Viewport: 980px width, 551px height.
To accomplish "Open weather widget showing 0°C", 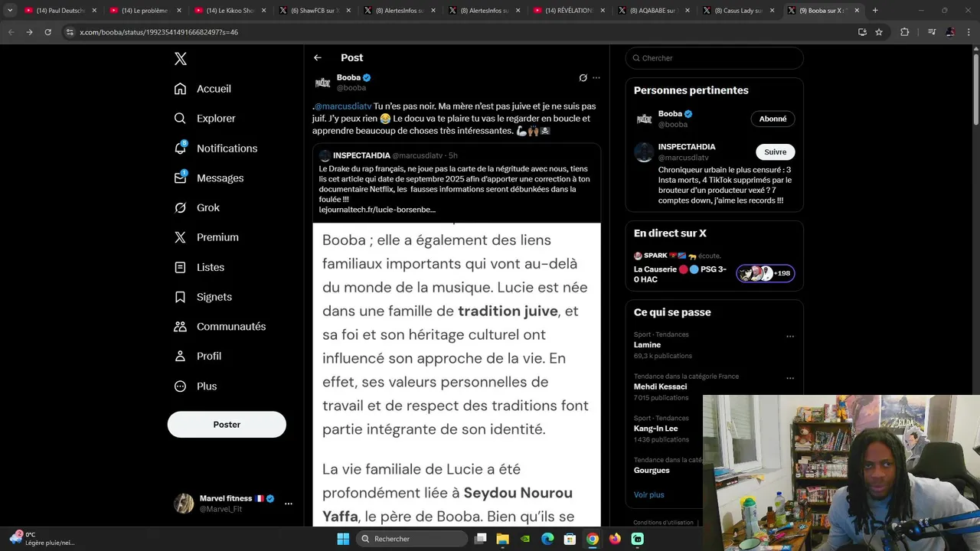I will coord(42,539).
